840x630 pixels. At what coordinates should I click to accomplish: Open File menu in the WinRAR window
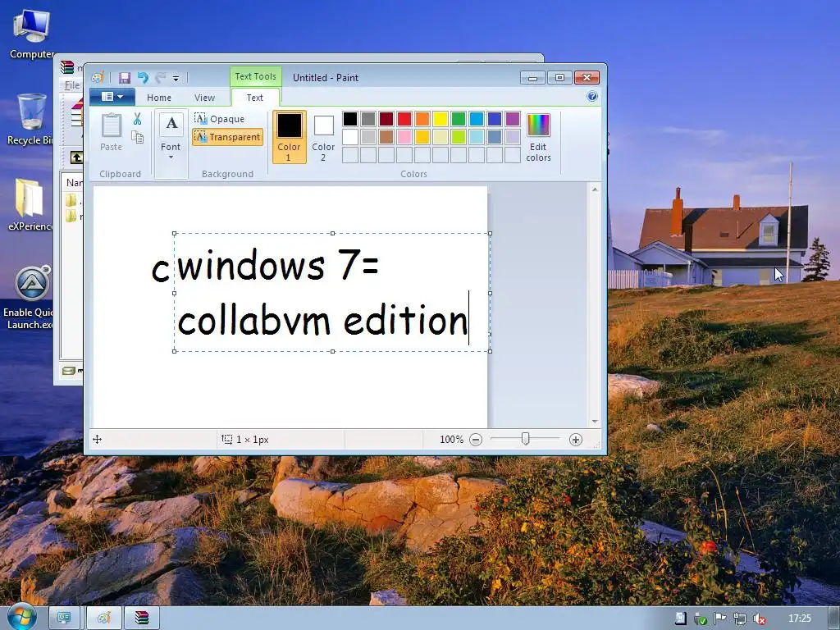(x=72, y=85)
